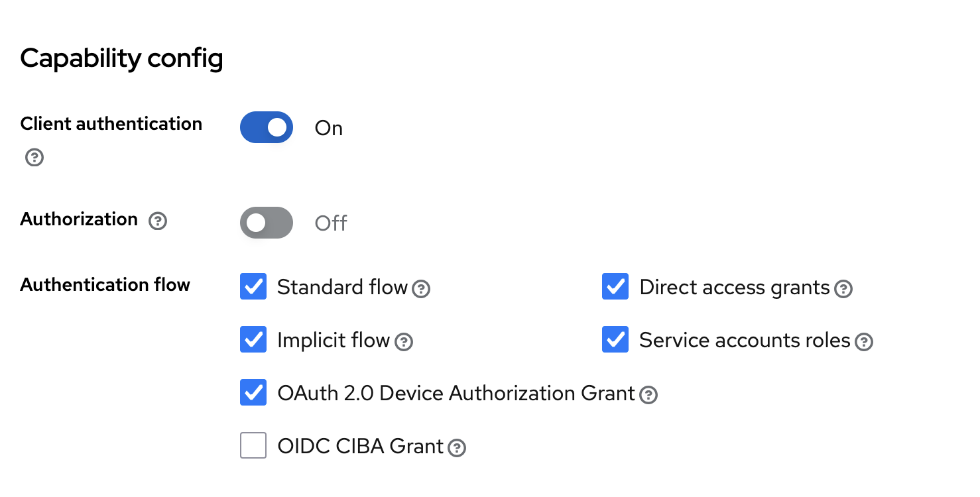The image size is (980, 497).
Task: Click help icon beside Standard flow
Action: [x=421, y=289]
